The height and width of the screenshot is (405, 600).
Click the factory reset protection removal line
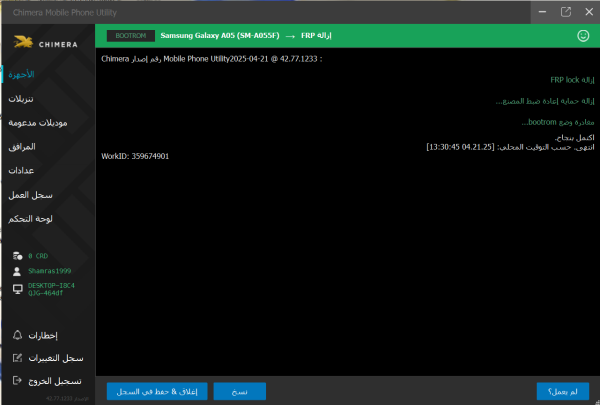pyautogui.click(x=545, y=101)
